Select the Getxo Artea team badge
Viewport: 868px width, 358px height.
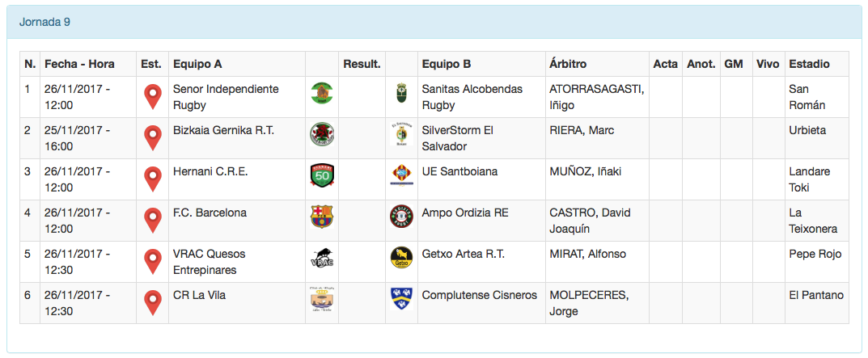(x=401, y=258)
